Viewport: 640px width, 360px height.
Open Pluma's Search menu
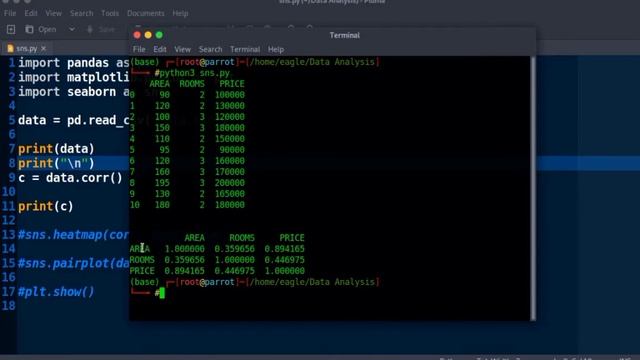pos(82,13)
